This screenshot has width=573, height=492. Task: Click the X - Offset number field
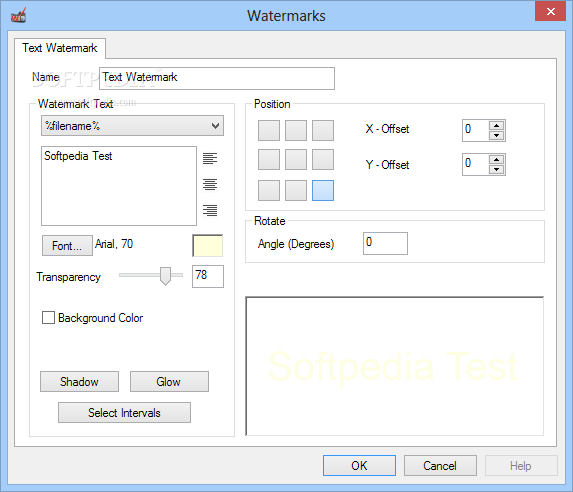pyautogui.click(x=475, y=130)
